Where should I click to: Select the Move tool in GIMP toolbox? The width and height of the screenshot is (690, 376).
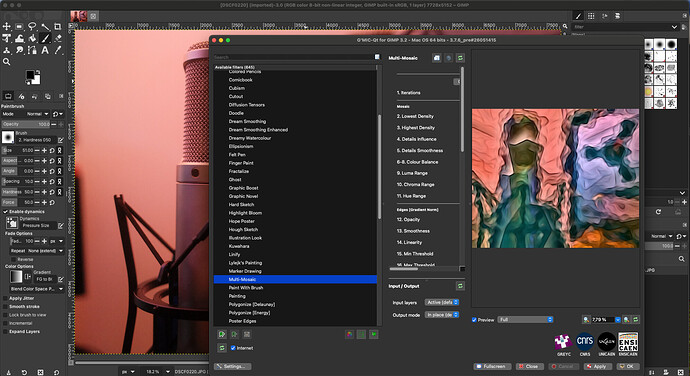tap(7, 27)
